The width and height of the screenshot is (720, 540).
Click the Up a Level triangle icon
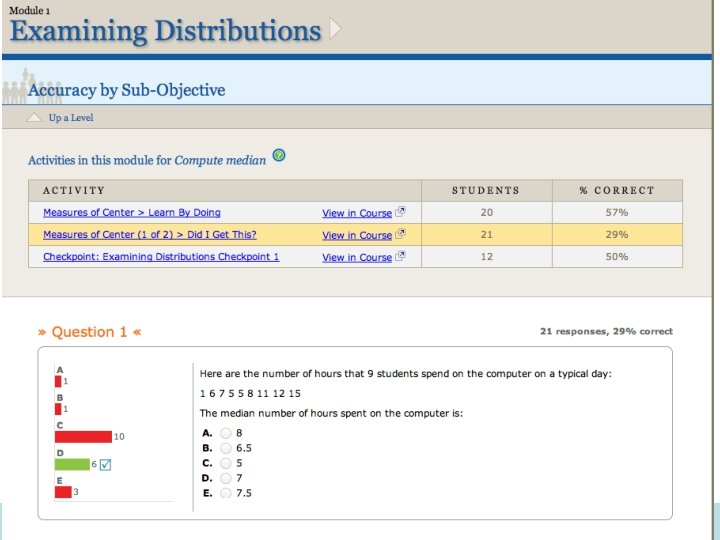tap(35, 118)
